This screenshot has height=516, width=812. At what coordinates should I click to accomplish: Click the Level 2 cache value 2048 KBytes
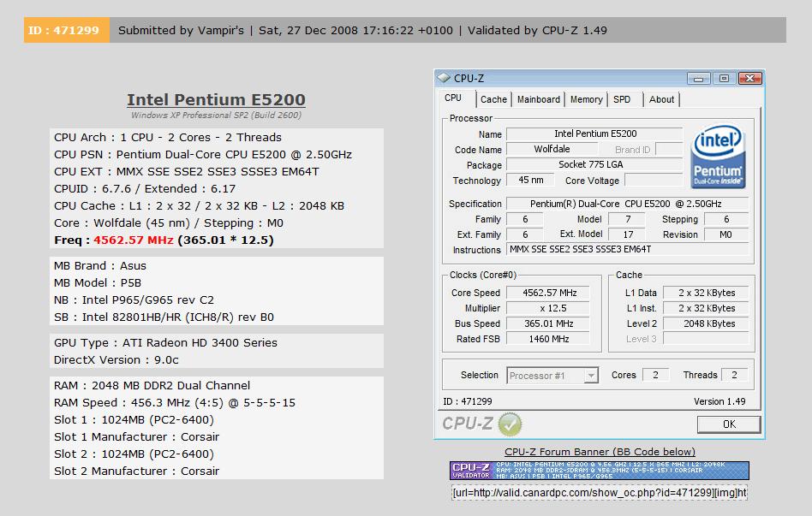pos(706,324)
